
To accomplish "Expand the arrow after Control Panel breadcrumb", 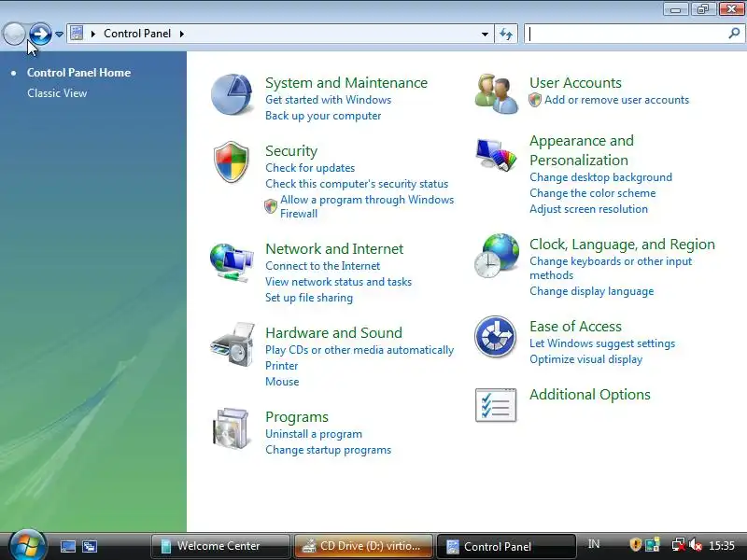I will coord(181,34).
